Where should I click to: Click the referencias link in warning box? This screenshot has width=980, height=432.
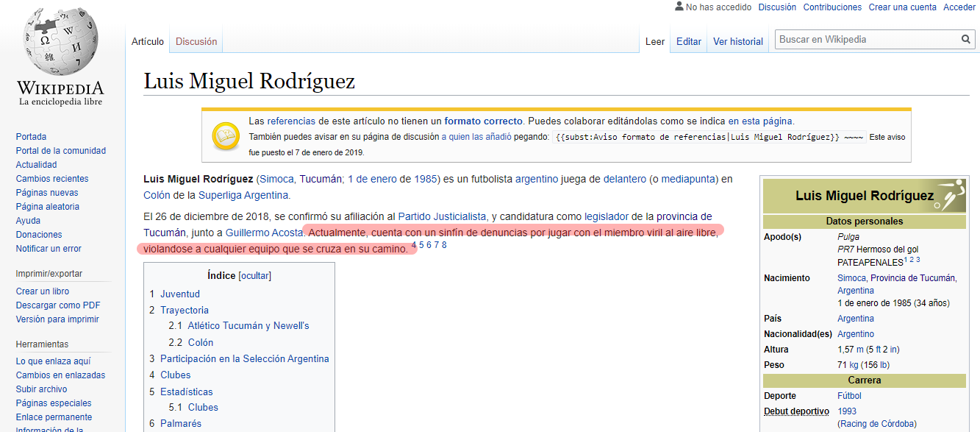point(292,121)
